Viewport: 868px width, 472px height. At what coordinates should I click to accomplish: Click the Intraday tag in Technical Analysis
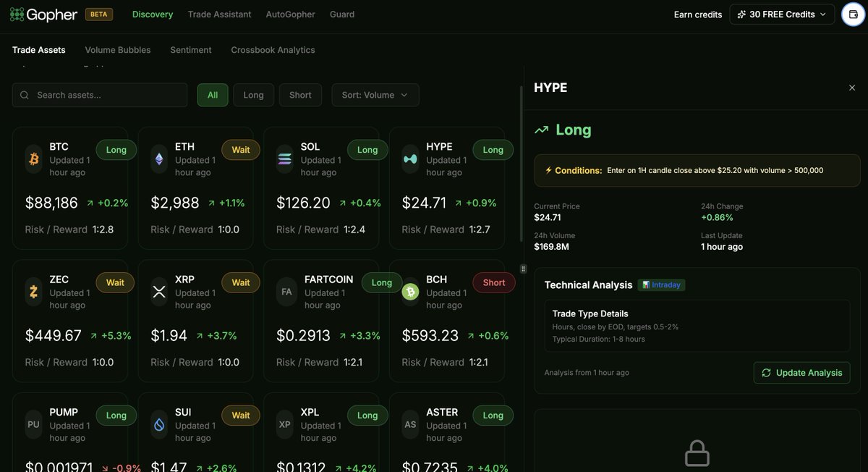(x=661, y=285)
